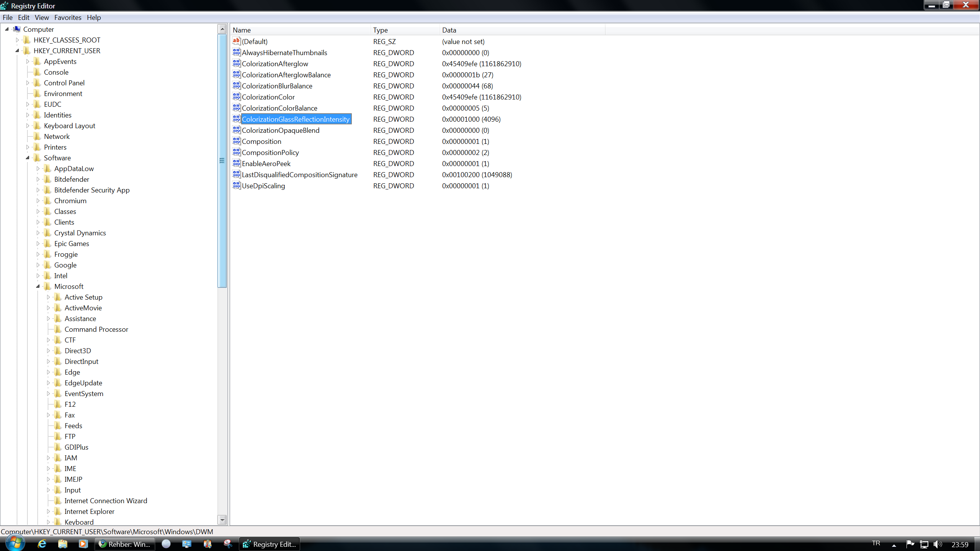Expand the HKEY_CLASSES_ROOT key

[17, 40]
